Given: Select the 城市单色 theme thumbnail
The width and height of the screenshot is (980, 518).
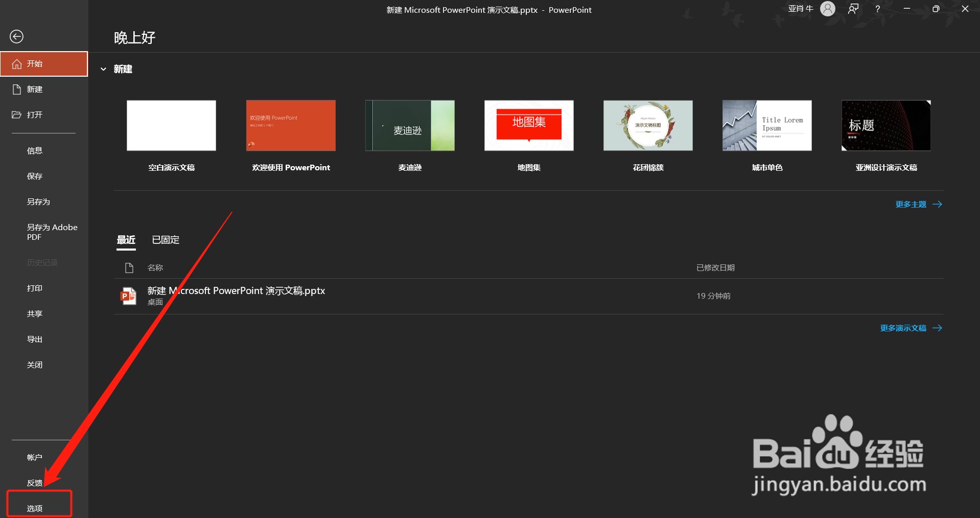Looking at the screenshot, I should tap(767, 125).
